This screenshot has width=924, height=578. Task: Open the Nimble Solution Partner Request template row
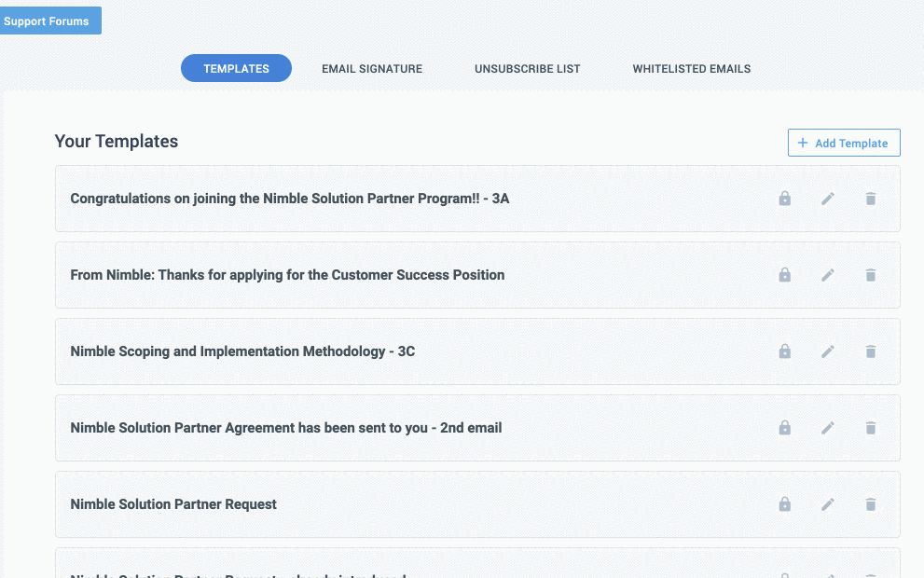[174, 504]
